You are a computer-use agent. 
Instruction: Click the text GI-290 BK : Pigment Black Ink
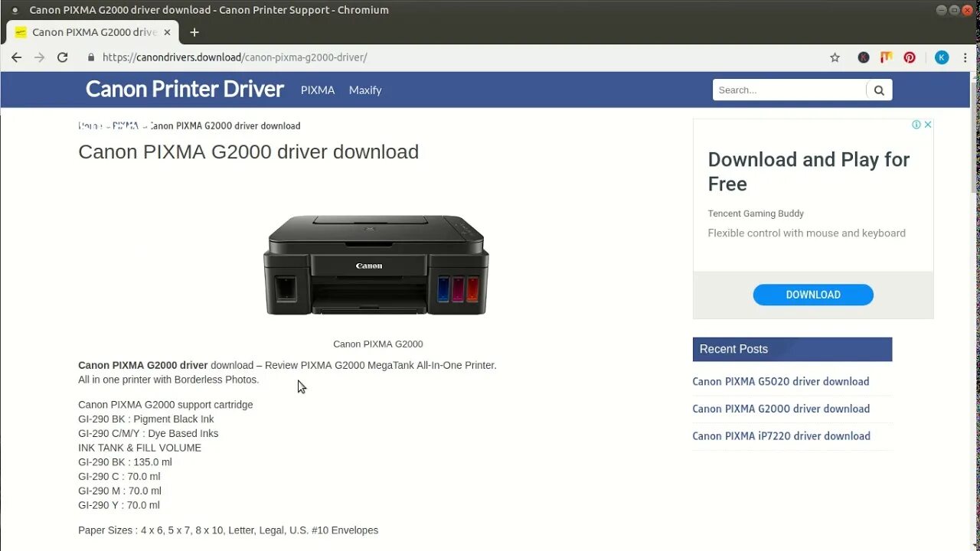point(146,419)
